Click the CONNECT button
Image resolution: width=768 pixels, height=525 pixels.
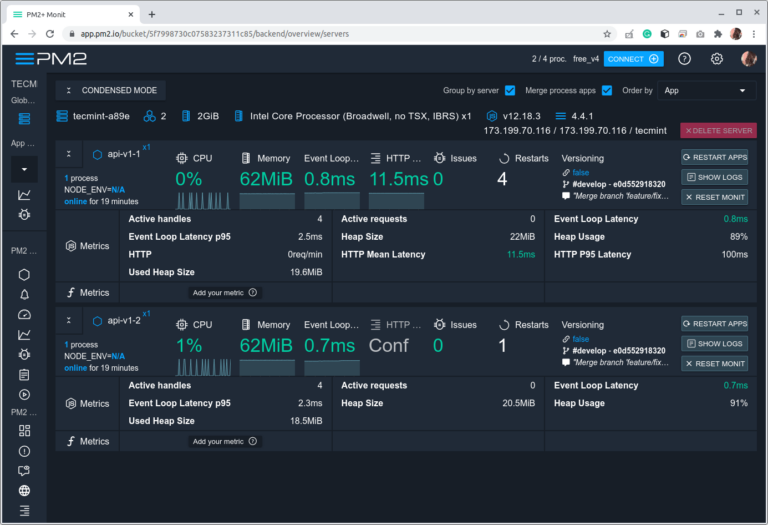[634, 59]
